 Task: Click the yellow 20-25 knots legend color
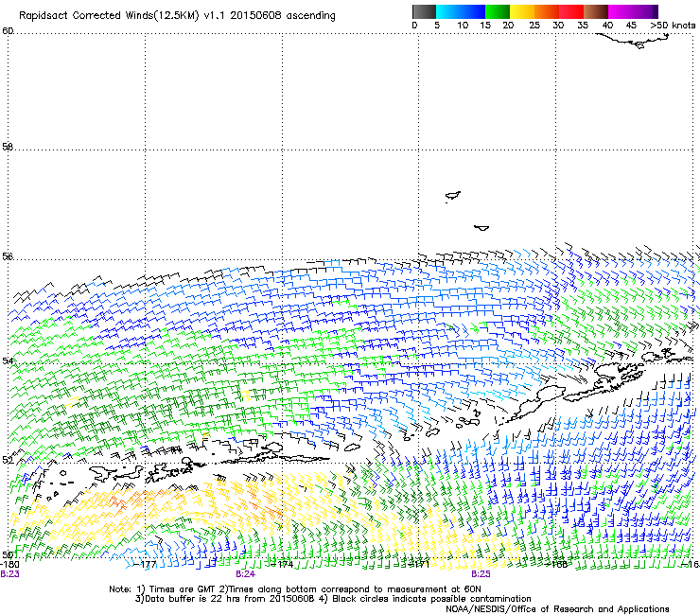coord(522,11)
